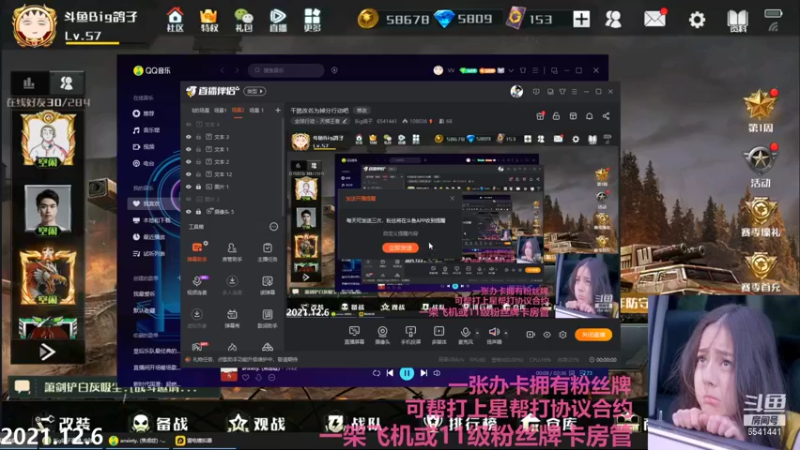Open the QQ音乐 main menu icon
The width and height of the screenshot is (800, 450).
click(535, 70)
